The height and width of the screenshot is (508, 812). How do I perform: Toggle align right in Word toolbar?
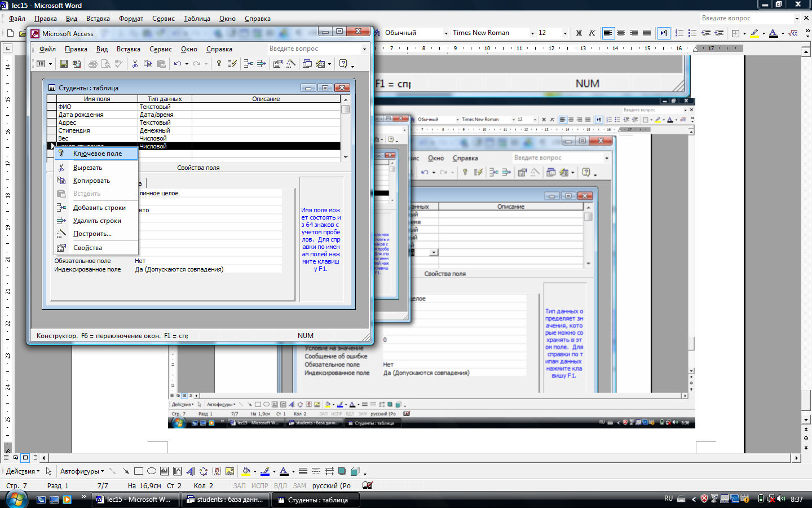[x=634, y=33]
